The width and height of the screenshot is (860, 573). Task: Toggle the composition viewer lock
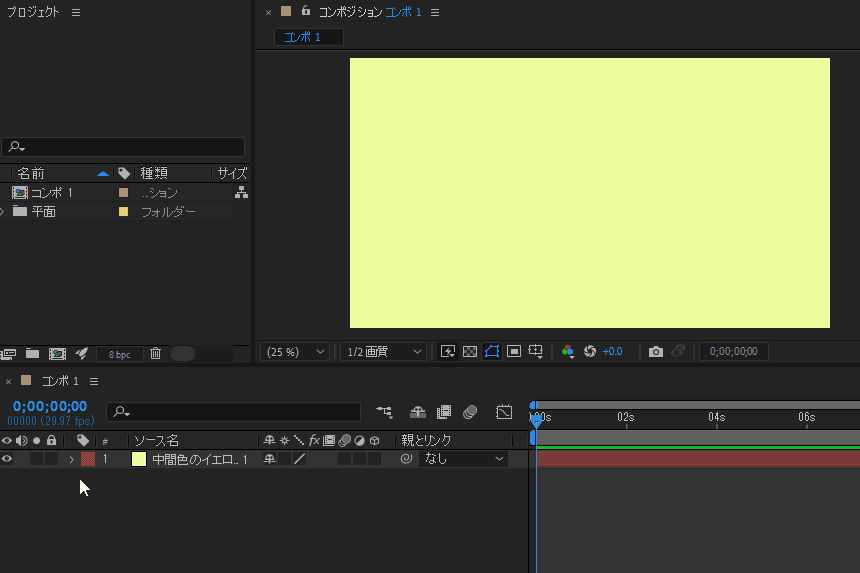pos(306,11)
